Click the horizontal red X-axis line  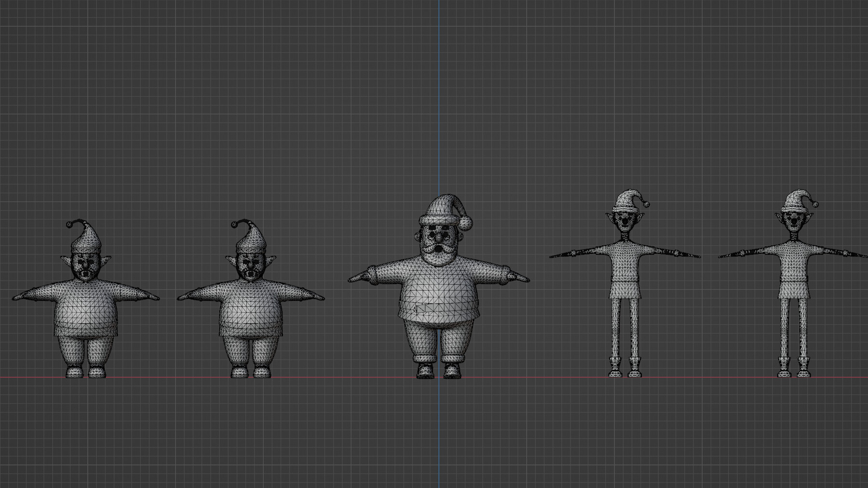[x=193, y=378]
